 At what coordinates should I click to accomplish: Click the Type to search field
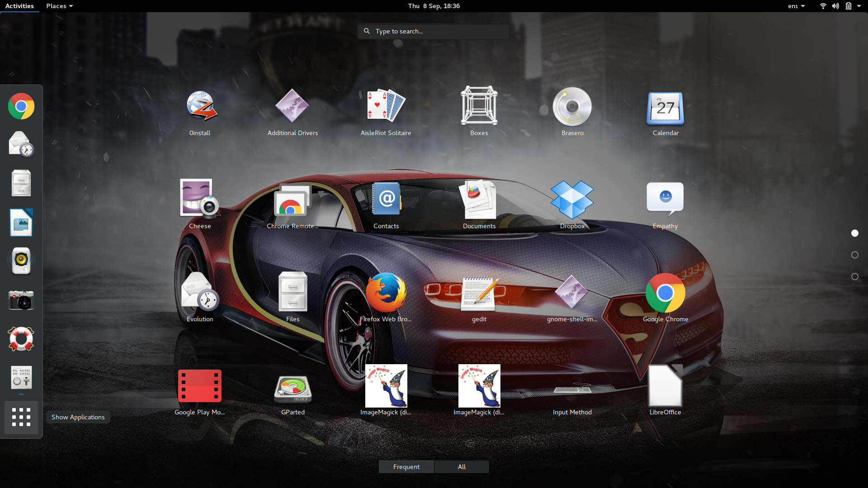[x=434, y=31]
